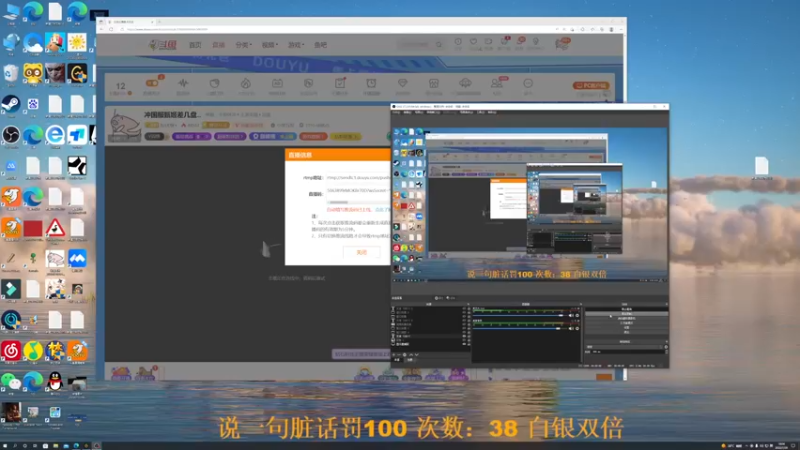Open the Baidu paw desktop icon

click(x=33, y=104)
